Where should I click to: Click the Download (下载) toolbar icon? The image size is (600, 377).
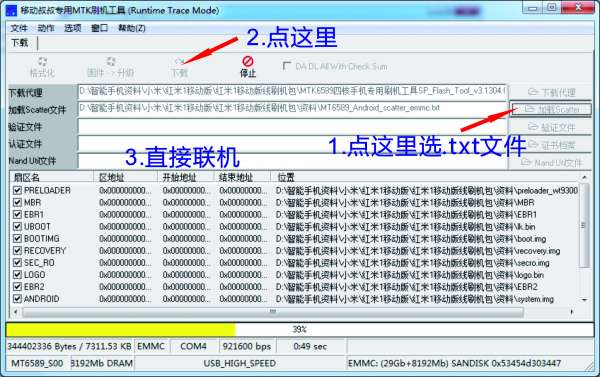coord(179,61)
